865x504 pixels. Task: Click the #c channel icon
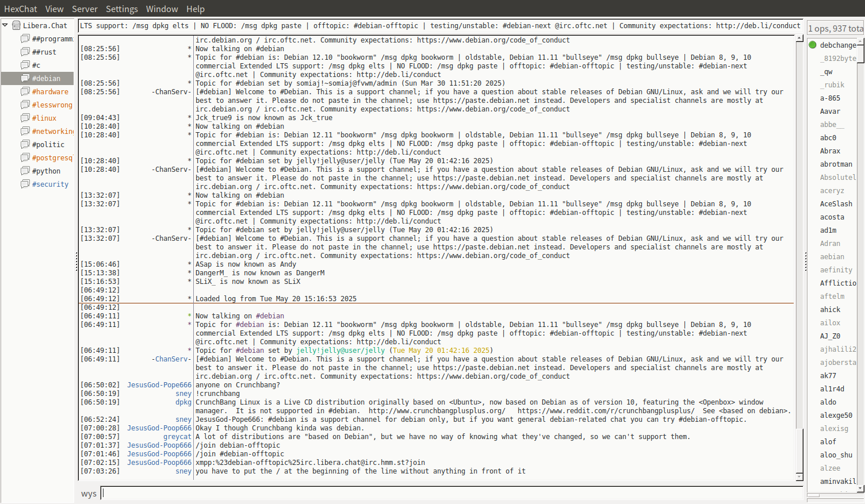[25, 65]
